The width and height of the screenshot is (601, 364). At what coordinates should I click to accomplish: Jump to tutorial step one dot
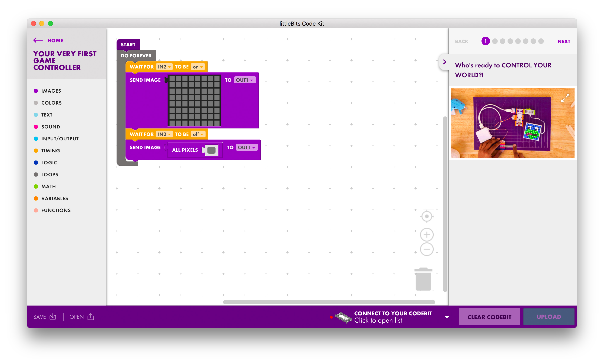pyautogui.click(x=486, y=41)
